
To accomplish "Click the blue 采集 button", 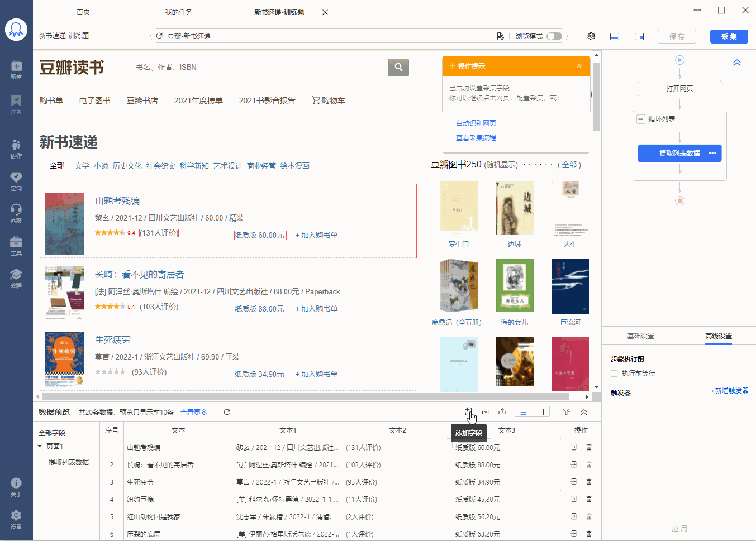I will click(x=729, y=36).
